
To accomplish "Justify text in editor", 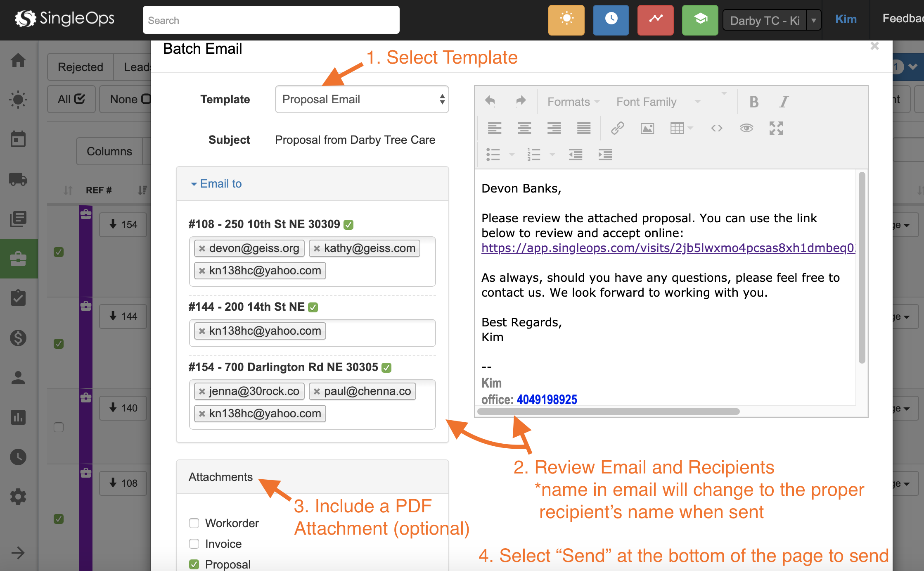I will [584, 128].
